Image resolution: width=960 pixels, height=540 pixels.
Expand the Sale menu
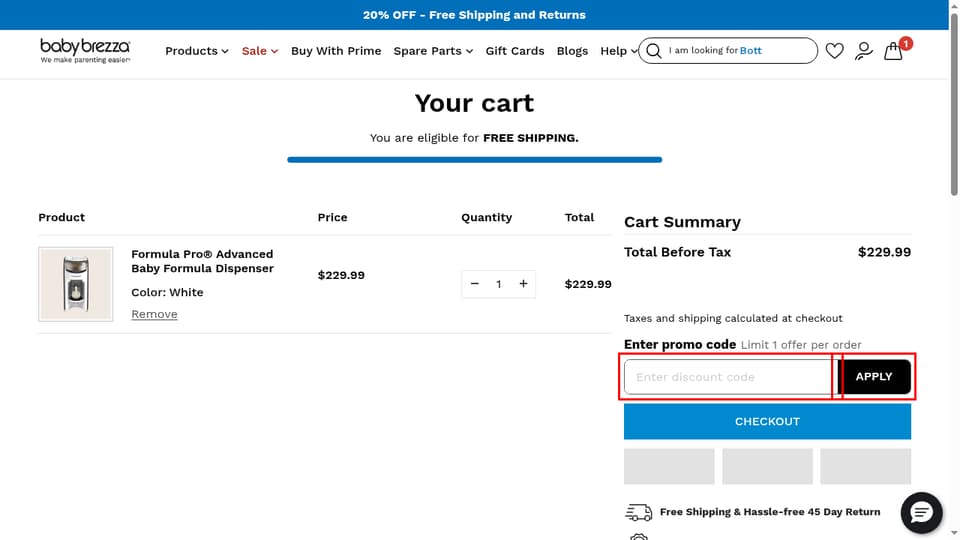(x=260, y=51)
